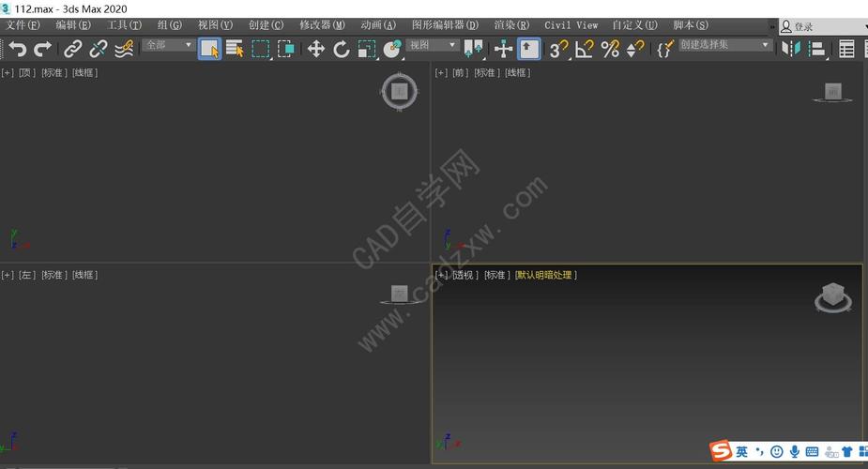Click the ViewCube in the top viewport
This screenshot has width=868, height=469.
(399, 92)
